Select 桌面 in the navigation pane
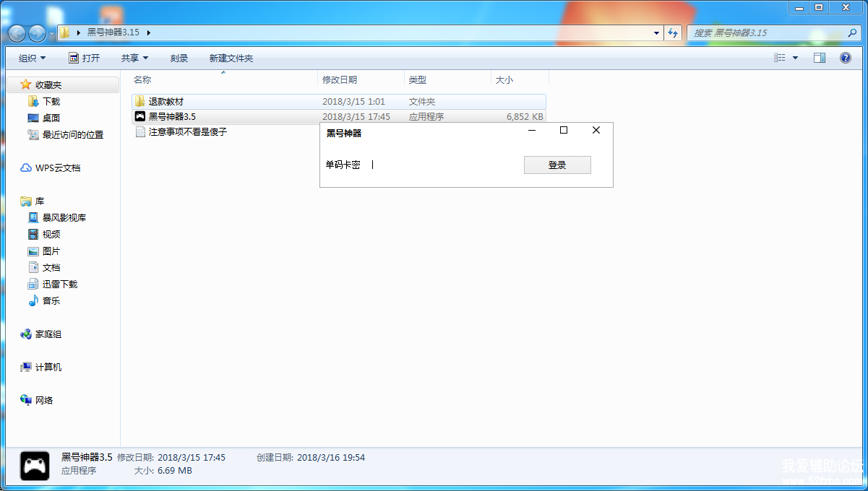Viewport: 868px width, 491px height. pyautogui.click(x=51, y=118)
